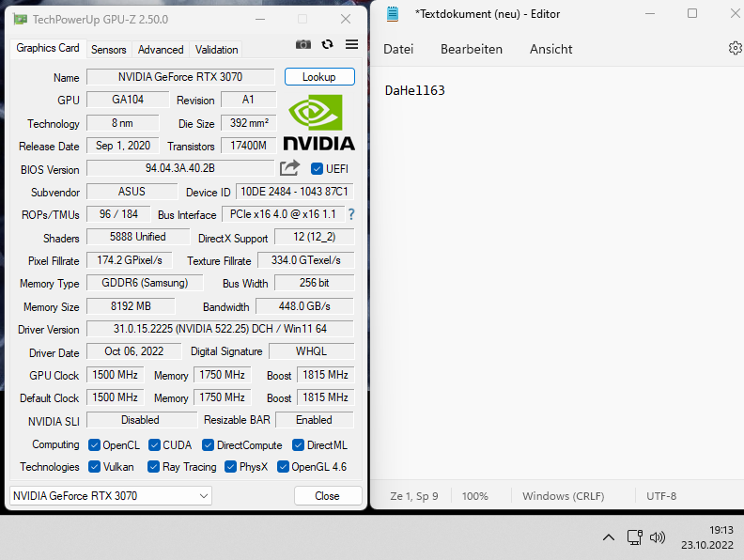The height and width of the screenshot is (560, 744).
Task: Toggle the OpenCL checkbox
Action: tap(94, 445)
